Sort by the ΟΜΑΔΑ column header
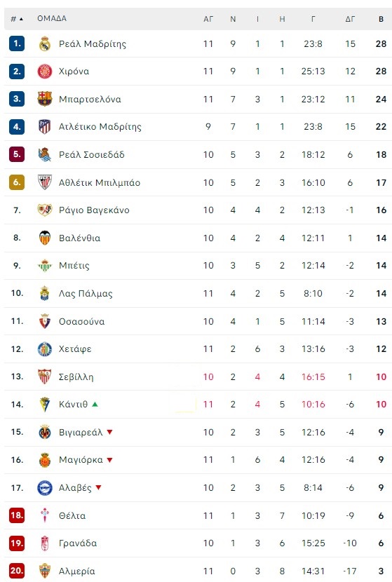The image size is (392, 582). click(52, 18)
